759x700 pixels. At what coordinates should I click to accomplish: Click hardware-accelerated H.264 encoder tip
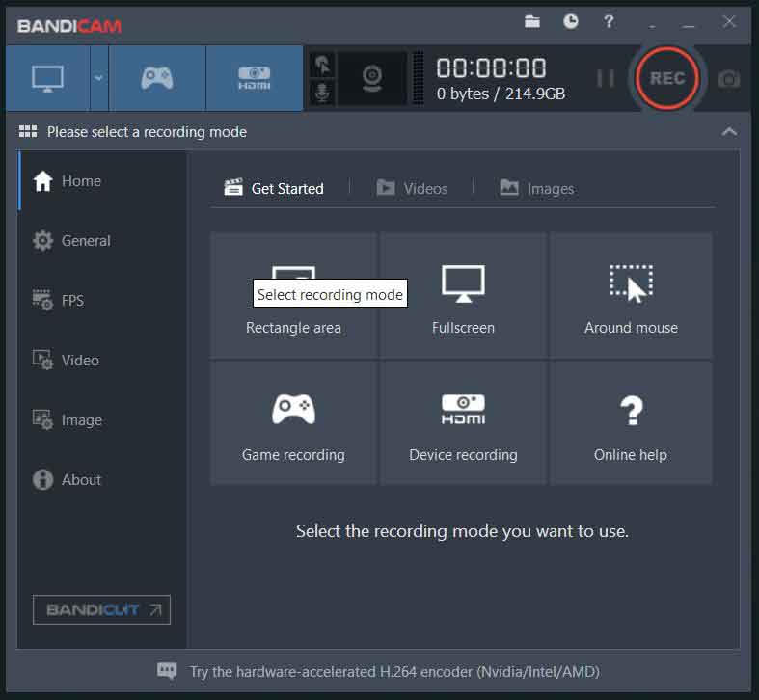[394, 671]
